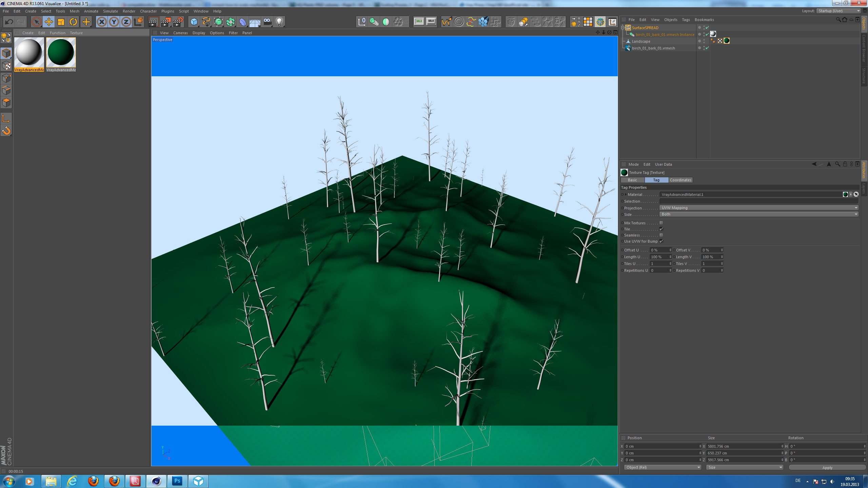Uncheck the Tile checkbox
868x488 pixels.
(661, 229)
